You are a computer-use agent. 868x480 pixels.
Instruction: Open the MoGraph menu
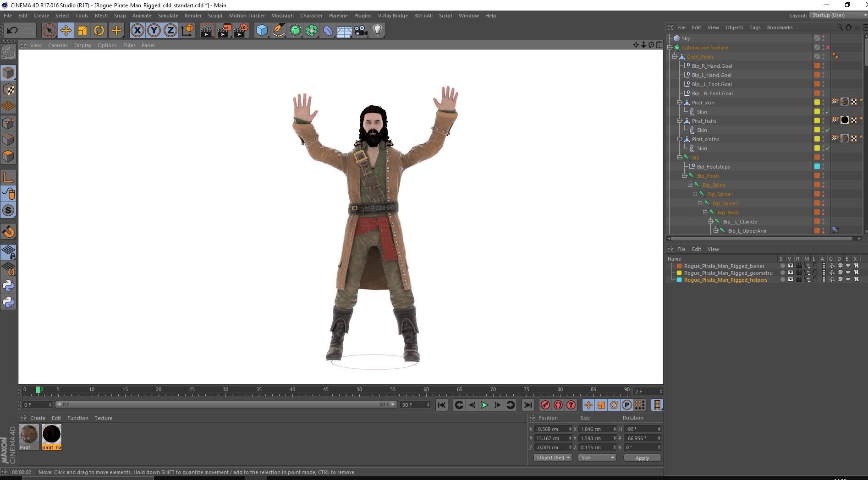point(282,16)
